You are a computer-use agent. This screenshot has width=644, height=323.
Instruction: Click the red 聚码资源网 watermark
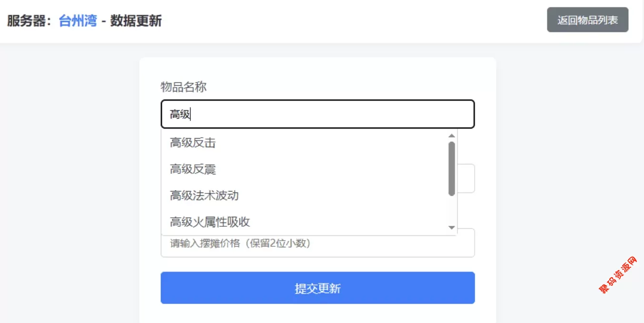click(x=617, y=275)
